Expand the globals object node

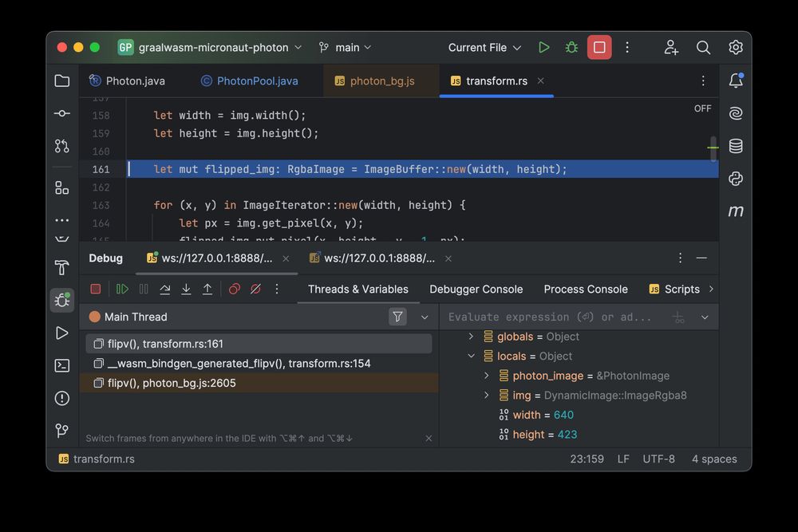pos(471,336)
